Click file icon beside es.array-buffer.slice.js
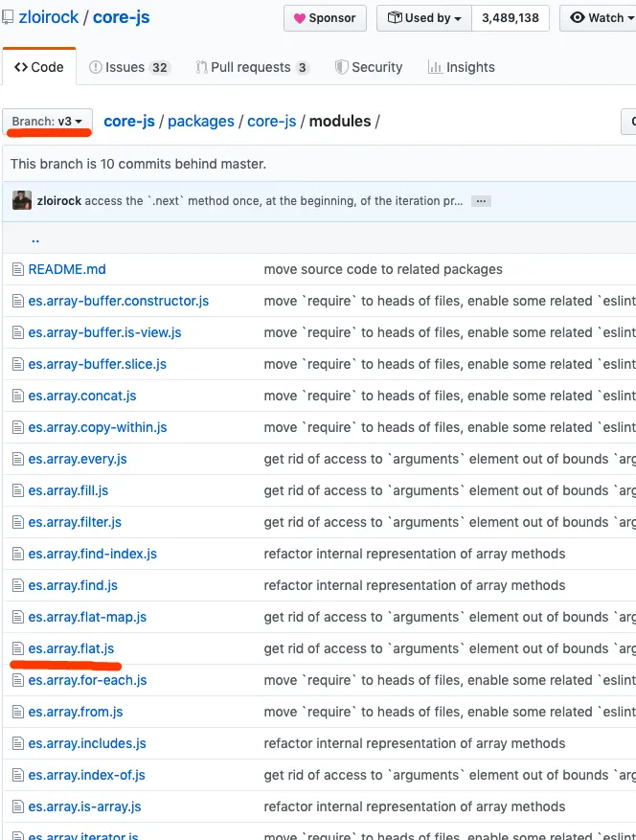This screenshot has width=636, height=840. [x=18, y=364]
